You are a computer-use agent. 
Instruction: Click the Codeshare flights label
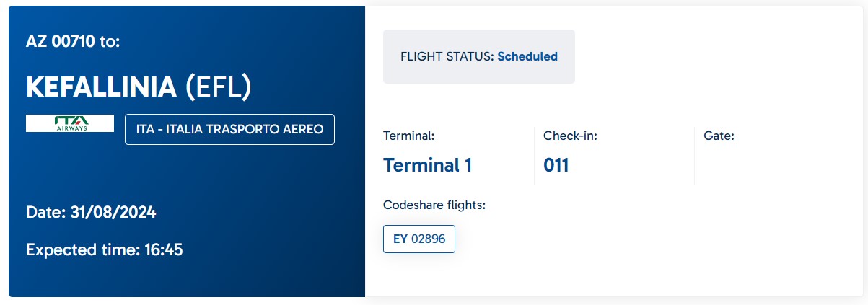pos(434,205)
